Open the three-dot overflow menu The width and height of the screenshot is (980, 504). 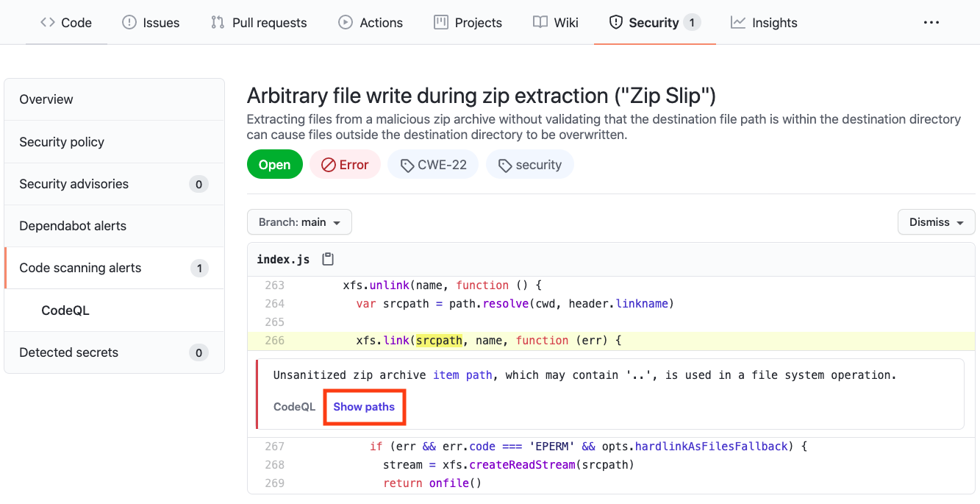coord(931,23)
